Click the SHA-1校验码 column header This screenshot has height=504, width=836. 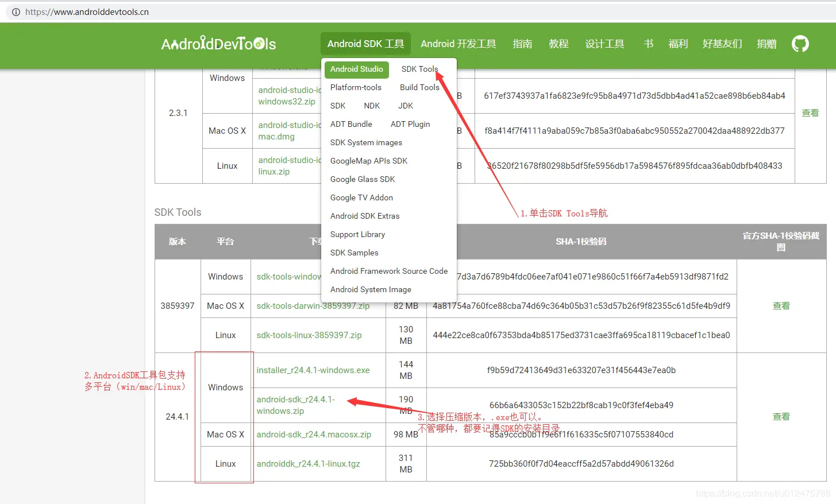tap(581, 242)
